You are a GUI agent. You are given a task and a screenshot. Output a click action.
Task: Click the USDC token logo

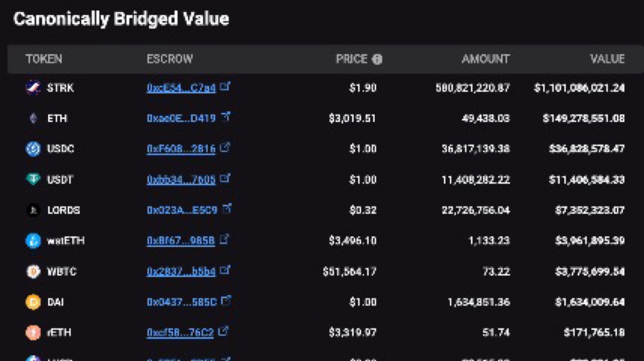tap(33, 149)
